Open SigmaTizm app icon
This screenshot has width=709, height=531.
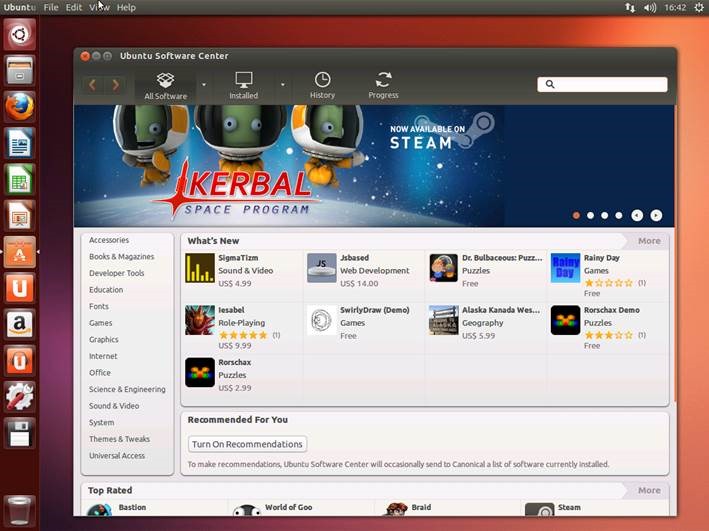200,268
